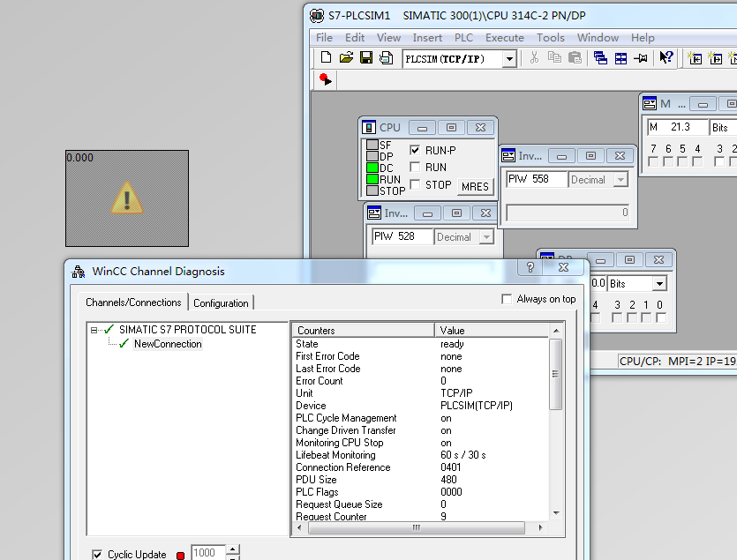The height and width of the screenshot is (560, 737).
Task: Click the help question mark in Channel Diagnosis
Action: [530, 267]
